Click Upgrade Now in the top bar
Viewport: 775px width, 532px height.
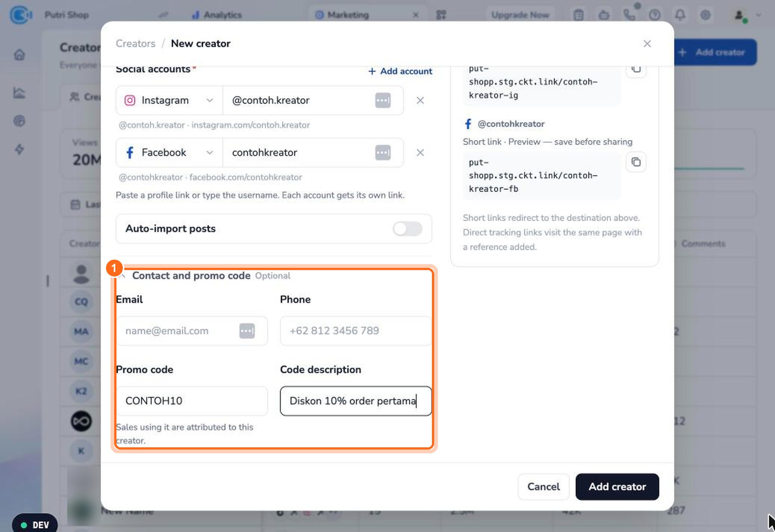coord(520,15)
